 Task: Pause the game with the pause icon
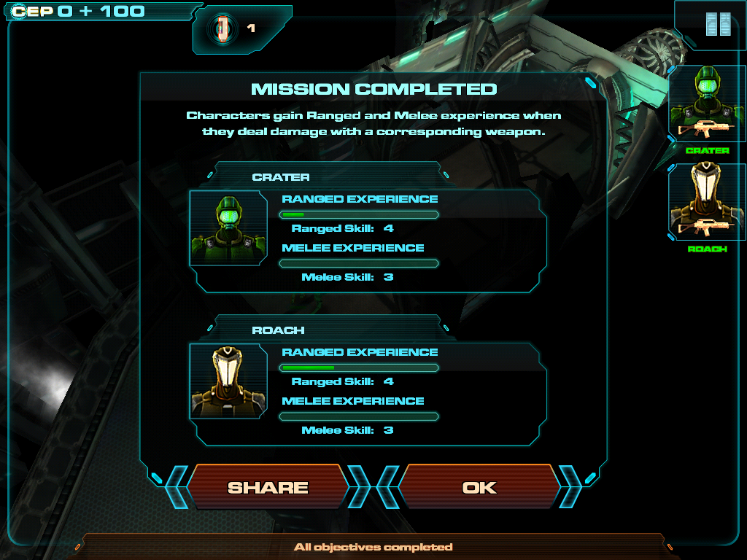pyautogui.click(x=718, y=24)
